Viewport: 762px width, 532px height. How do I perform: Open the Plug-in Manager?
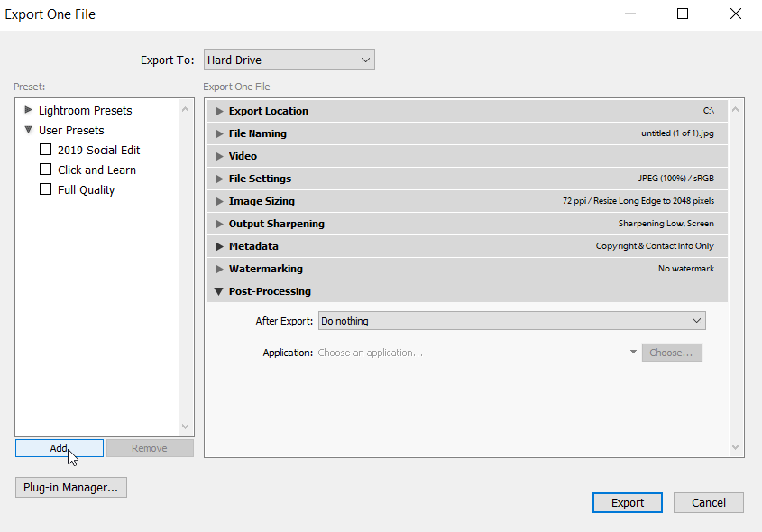(x=70, y=487)
